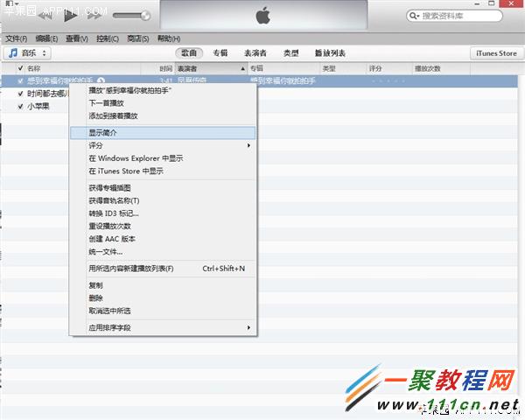Viewport: 525px width, 420px height.
Task: Choose 统一文件... from the context menu
Action: pyautogui.click(x=163, y=251)
